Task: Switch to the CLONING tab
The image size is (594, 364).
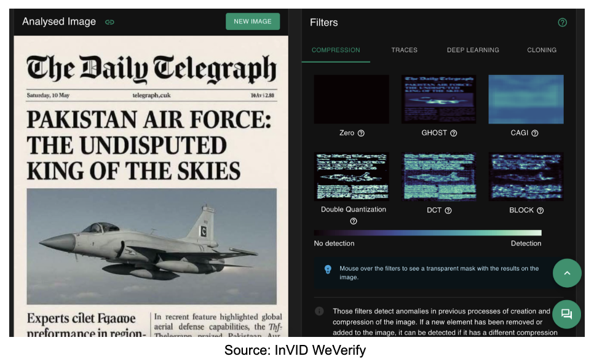Action: (542, 50)
